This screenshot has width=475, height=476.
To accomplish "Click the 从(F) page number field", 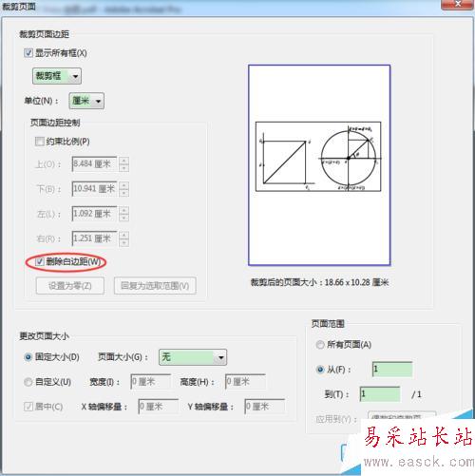I will 392,370.
